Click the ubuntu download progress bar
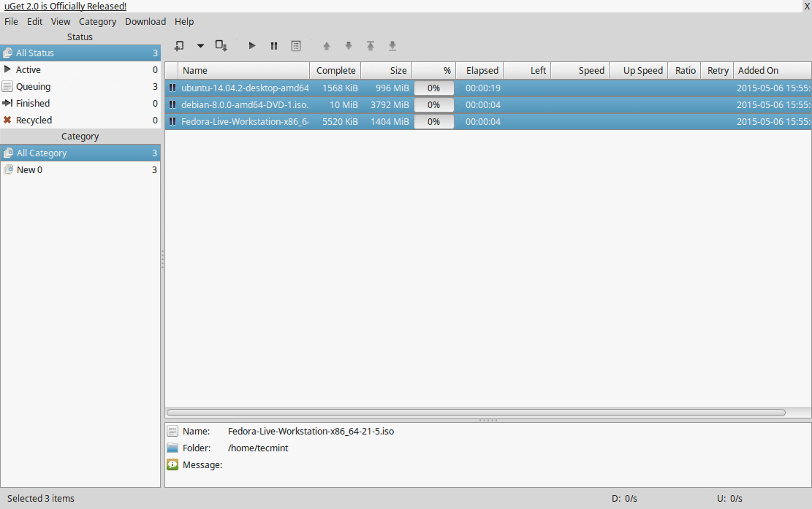Image resolution: width=812 pixels, height=509 pixels. [x=433, y=88]
